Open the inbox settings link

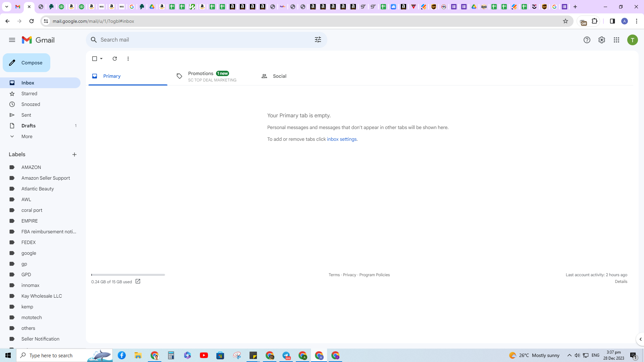[342, 139]
